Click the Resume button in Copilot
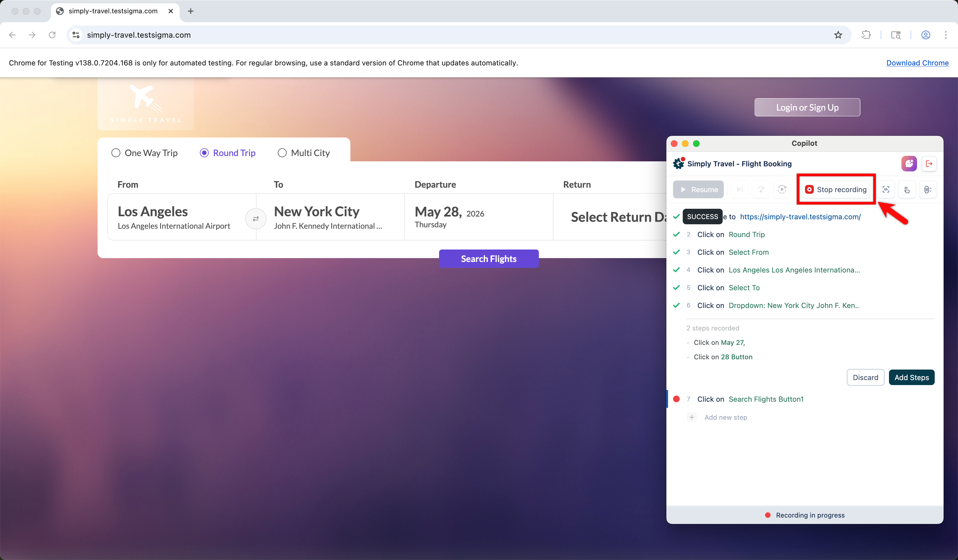 tap(698, 189)
